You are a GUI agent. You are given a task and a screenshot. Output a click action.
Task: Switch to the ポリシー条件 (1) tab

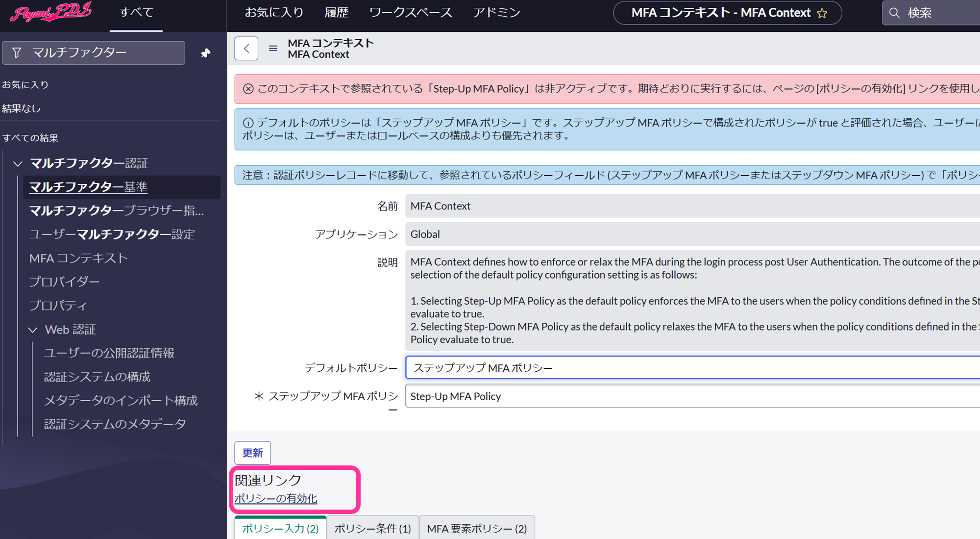(x=372, y=528)
